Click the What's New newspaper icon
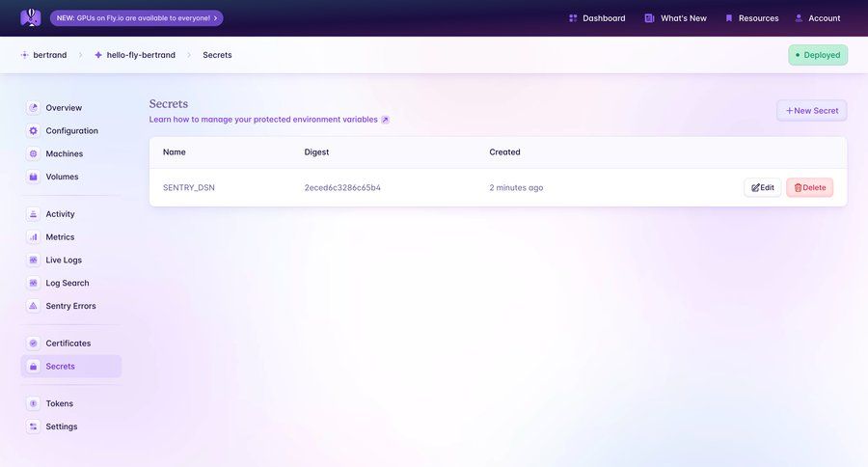This screenshot has height=467, width=868. [649, 18]
